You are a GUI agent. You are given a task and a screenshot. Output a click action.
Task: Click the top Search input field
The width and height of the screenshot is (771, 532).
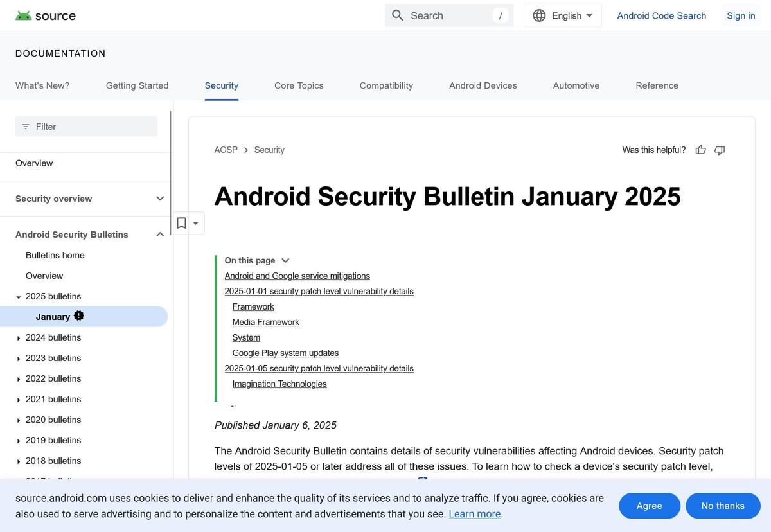coord(449,15)
